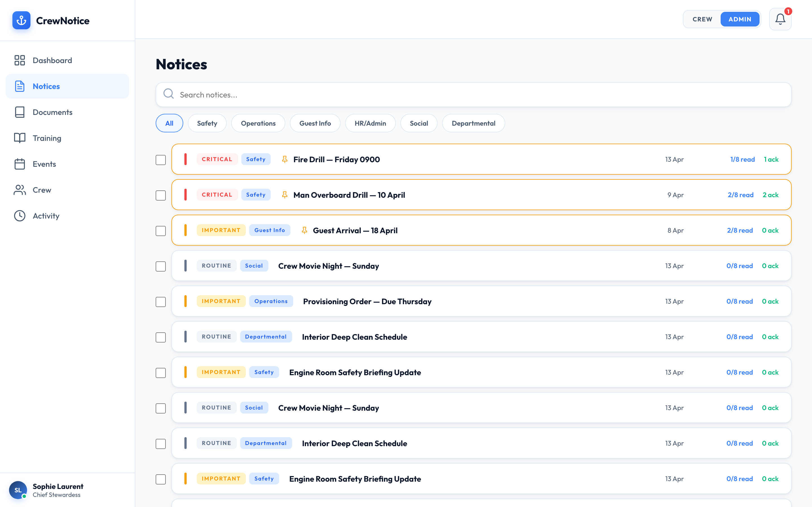Click the Search notices field
This screenshot has width=812, height=507.
[473, 95]
